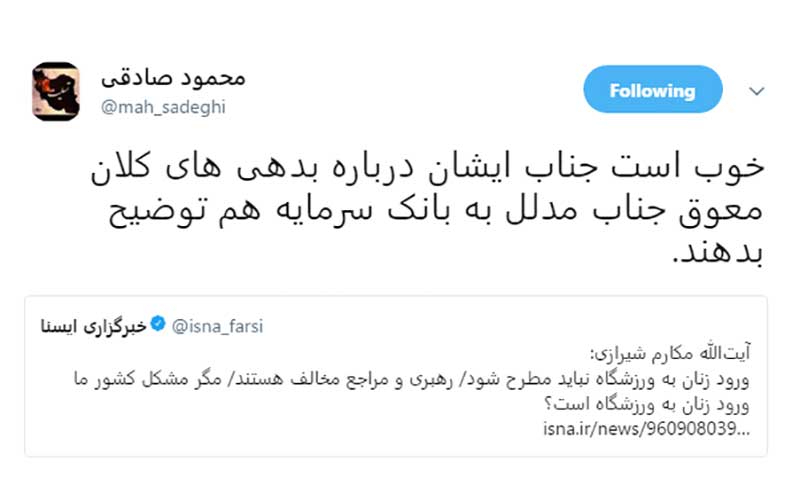
Task: Toggle the blue Following button
Action: [x=652, y=90]
